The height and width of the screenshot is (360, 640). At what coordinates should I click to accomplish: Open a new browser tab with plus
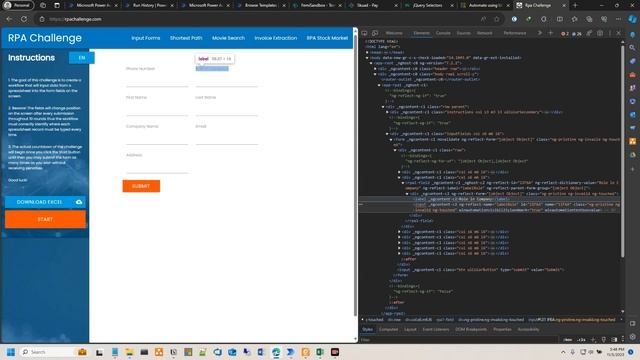coord(575,5)
